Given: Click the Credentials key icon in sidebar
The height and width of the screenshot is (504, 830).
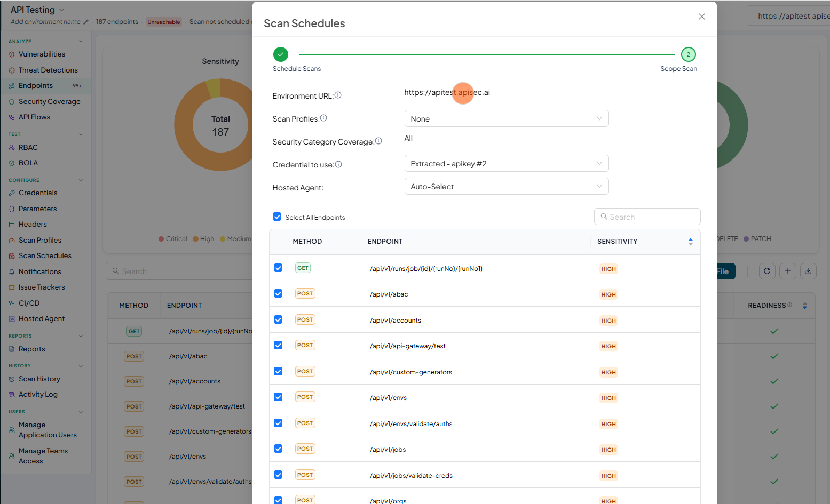Looking at the screenshot, I should [x=12, y=193].
